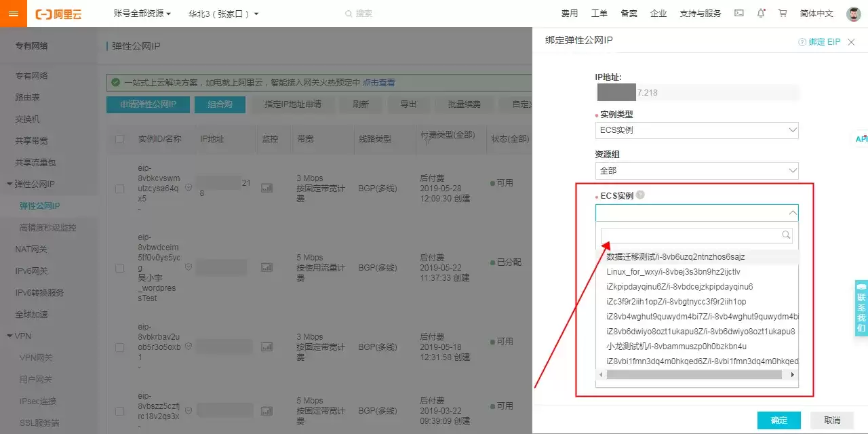The height and width of the screenshot is (434, 868).
Task: Open the orange hamburger menu
Action: pyautogui.click(x=14, y=14)
